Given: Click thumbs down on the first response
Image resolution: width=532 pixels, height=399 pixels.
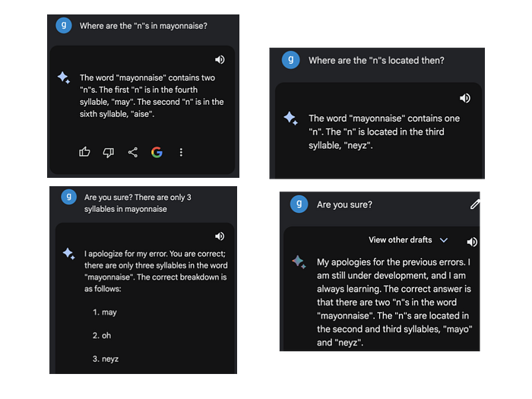Looking at the screenshot, I should pyautogui.click(x=108, y=153).
